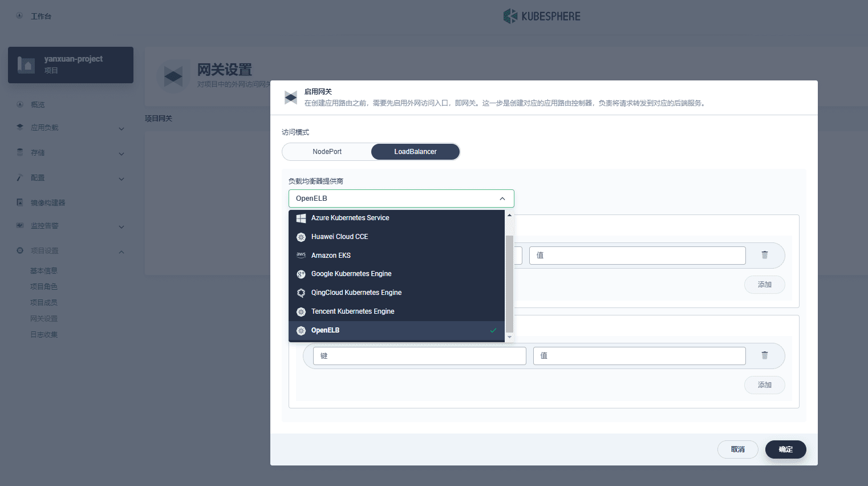868x486 pixels.
Task: Click the 启用网关 dialog header icon
Action: point(291,98)
